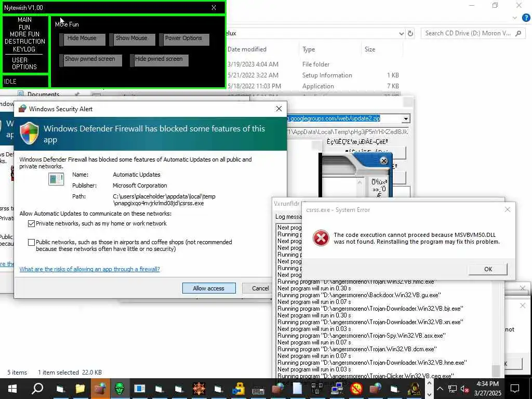The width and height of the screenshot is (532, 399).
Task: Select the Backdoor.Win32.VB.gu.exe log line
Action: coord(359,295)
